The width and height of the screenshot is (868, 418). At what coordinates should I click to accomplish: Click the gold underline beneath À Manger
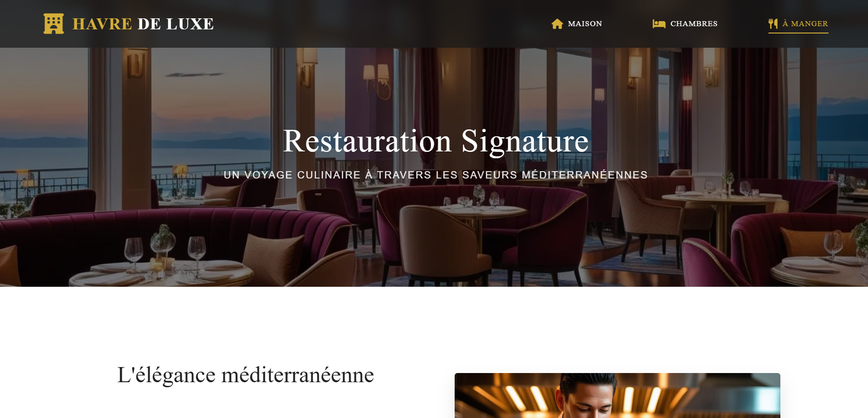click(798, 33)
